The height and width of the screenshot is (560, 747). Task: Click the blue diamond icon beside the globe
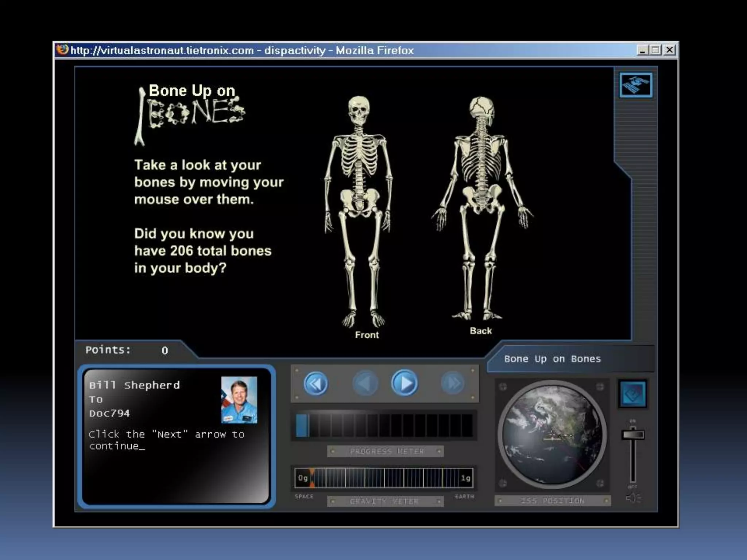click(x=633, y=394)
